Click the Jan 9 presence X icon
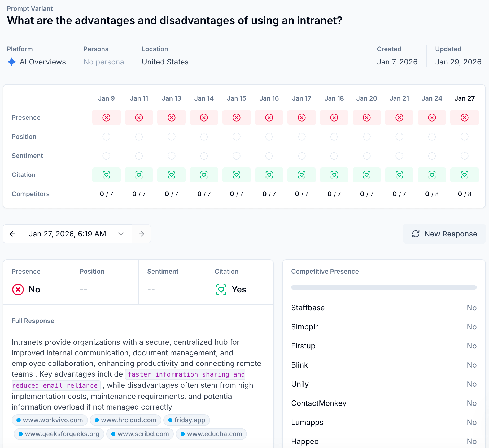The height and width of the screenshot is (448, 489). pos(106,118)
